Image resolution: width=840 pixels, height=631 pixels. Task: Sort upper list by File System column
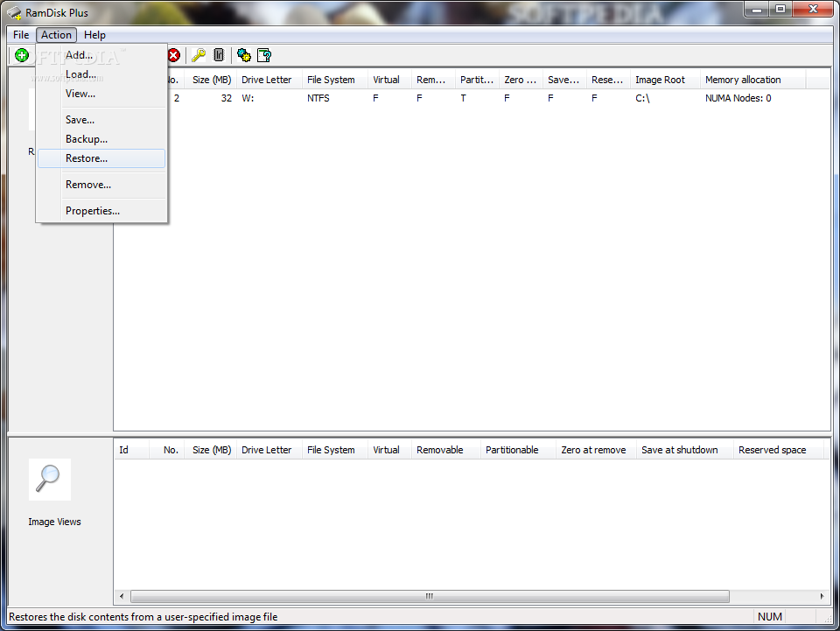point(335,80)
